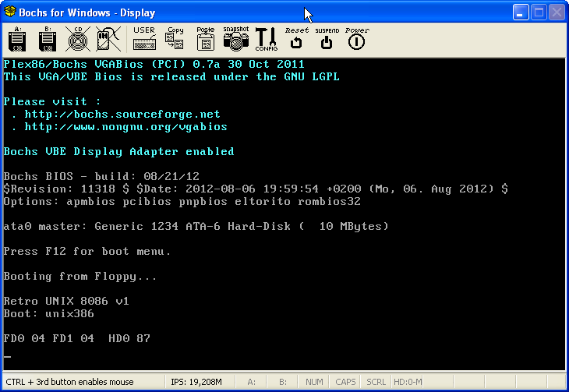
Task: Click the IPS: 19,208M status field
Action: (x=196, y=382)
